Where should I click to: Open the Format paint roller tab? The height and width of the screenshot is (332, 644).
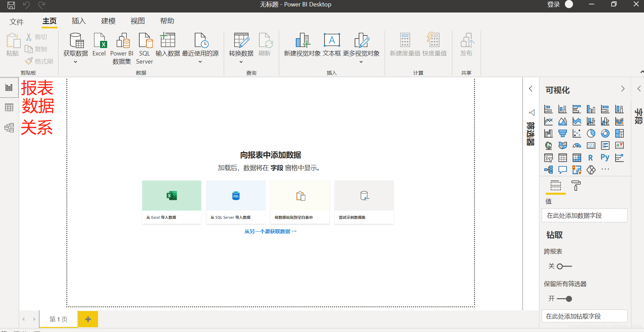(x=576, y=186)
